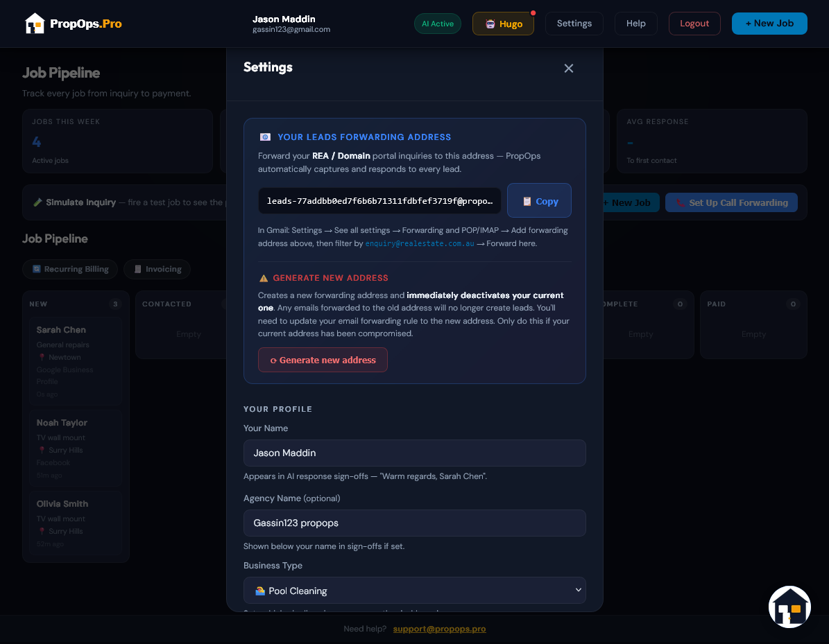The height and width of the screenshot is (644, 829).
Task: Click the Hugo robot face icon
Action: point(490,24)
